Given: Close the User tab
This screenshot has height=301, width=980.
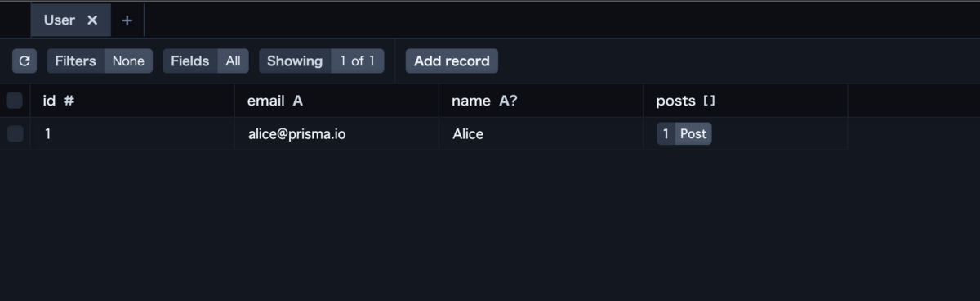Looking at the screenshot, I should coord(92,20).
